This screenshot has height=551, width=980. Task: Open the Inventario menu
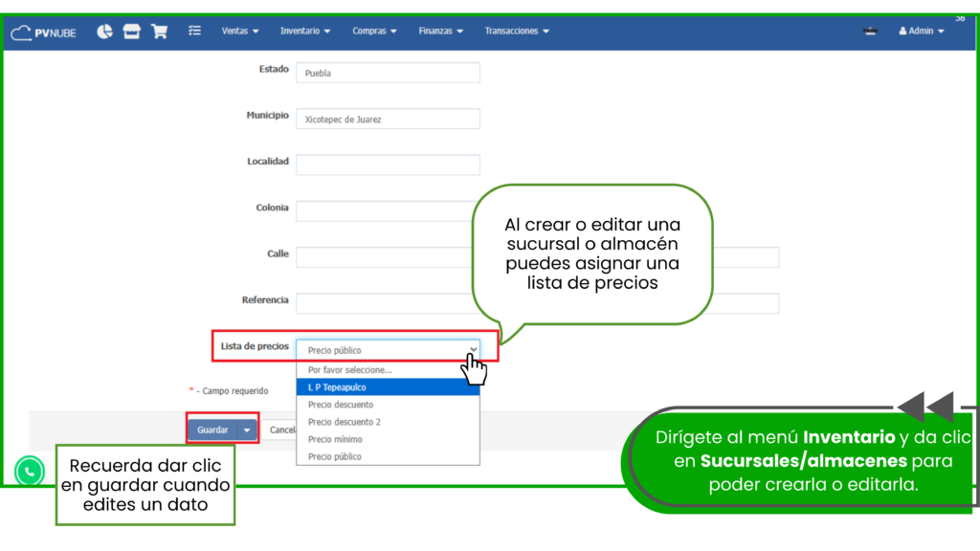[x=305, y=32]
